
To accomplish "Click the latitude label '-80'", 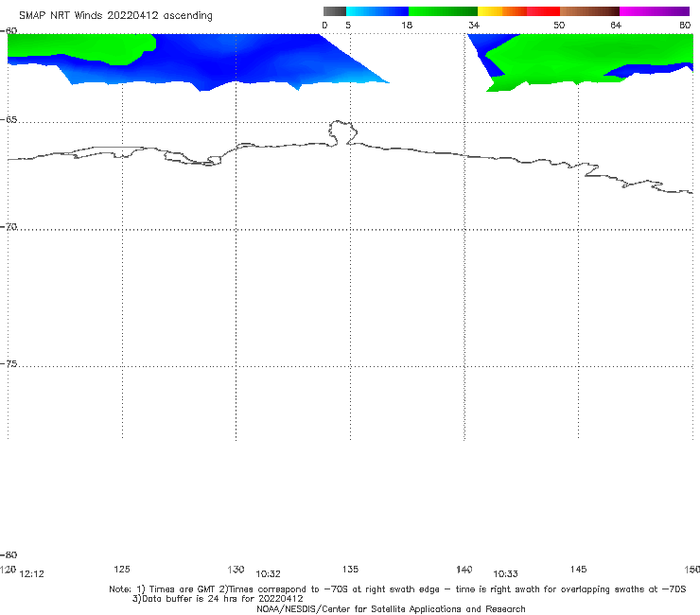I will (x=9, y=555).
